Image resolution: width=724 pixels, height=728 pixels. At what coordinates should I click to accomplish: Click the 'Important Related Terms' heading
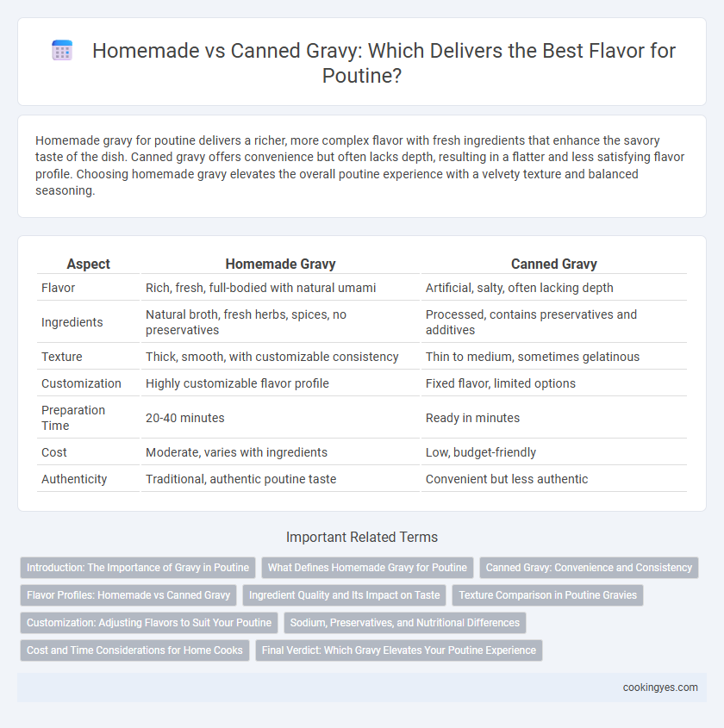coord(362,537)
